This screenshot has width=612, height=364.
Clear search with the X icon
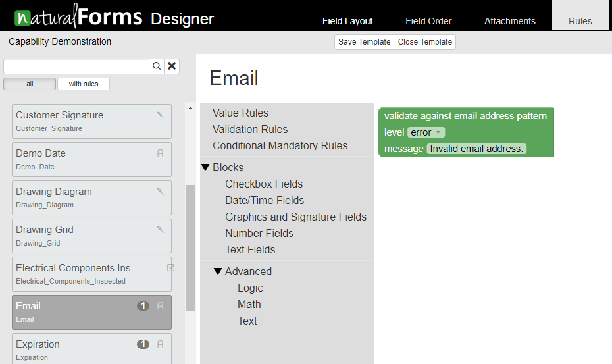click(172, 66)
